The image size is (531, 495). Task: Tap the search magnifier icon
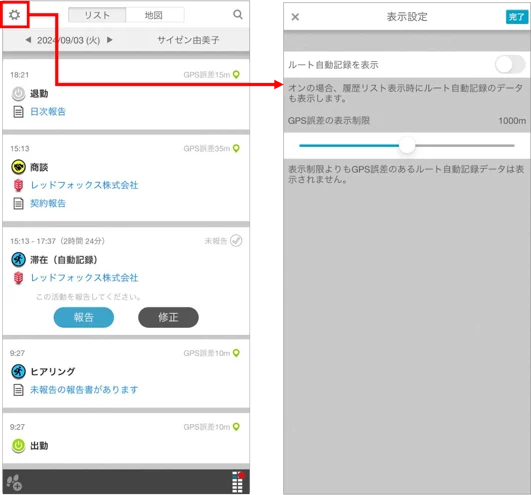(238, 15)
